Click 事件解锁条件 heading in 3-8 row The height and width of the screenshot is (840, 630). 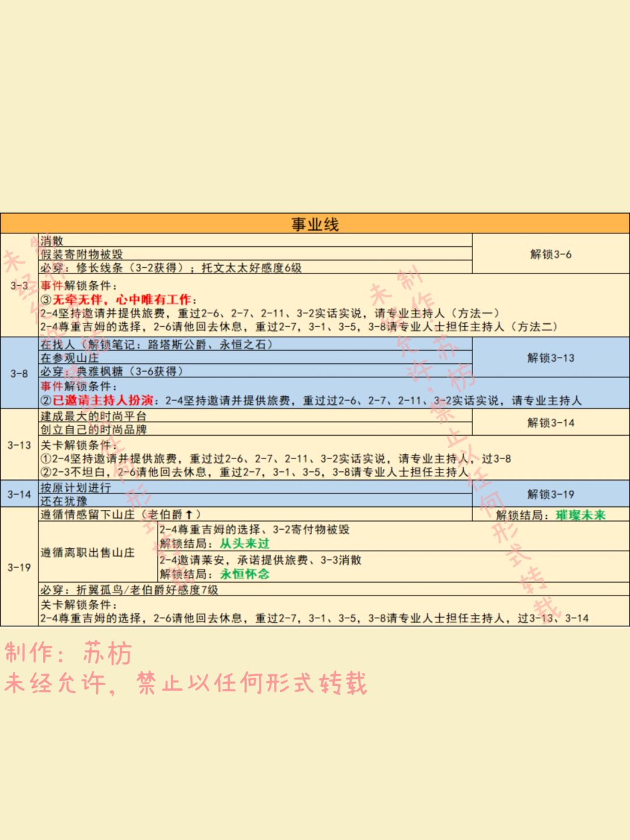tap(79, 386)
